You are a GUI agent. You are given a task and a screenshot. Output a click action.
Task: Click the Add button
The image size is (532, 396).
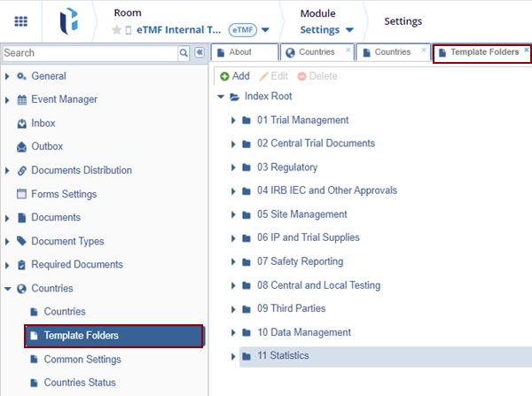coord(235,76)
